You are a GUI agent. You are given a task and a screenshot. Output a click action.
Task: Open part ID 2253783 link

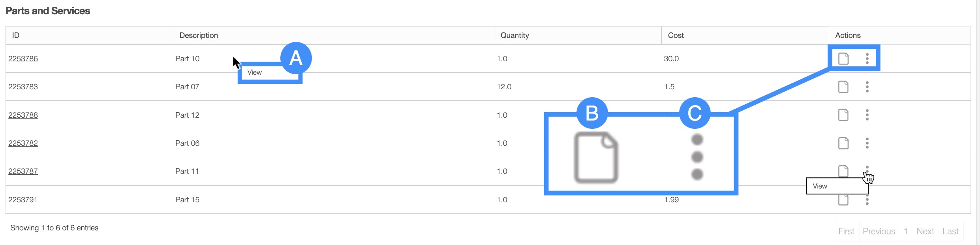pyautogui.click(x=23, y=87)
